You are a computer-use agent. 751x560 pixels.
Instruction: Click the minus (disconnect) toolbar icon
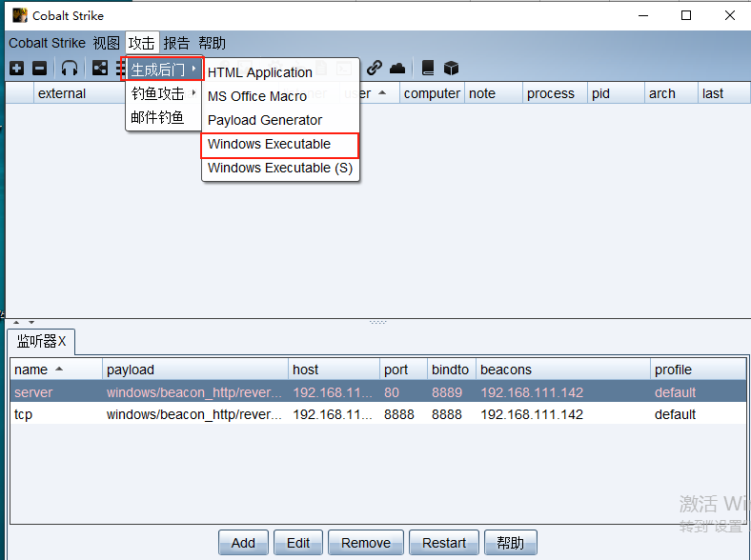click(x=39, y=69)
